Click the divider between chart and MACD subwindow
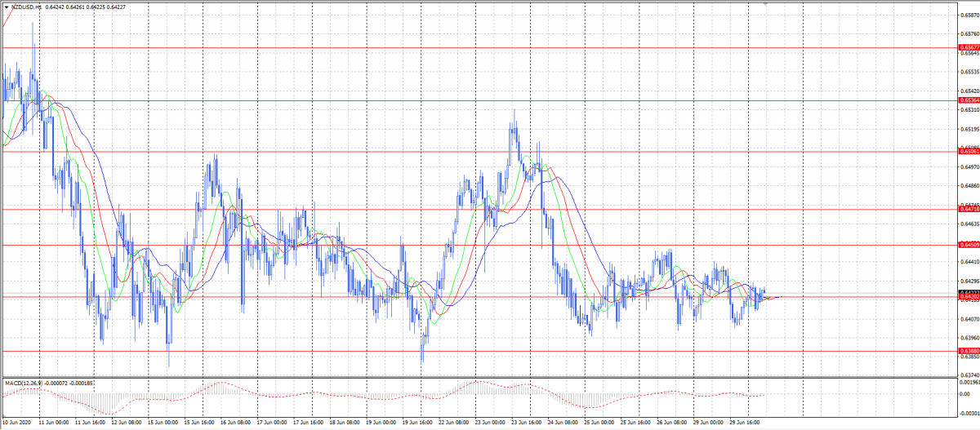Viewport: 980px width, 430px height. pos(479,377)
